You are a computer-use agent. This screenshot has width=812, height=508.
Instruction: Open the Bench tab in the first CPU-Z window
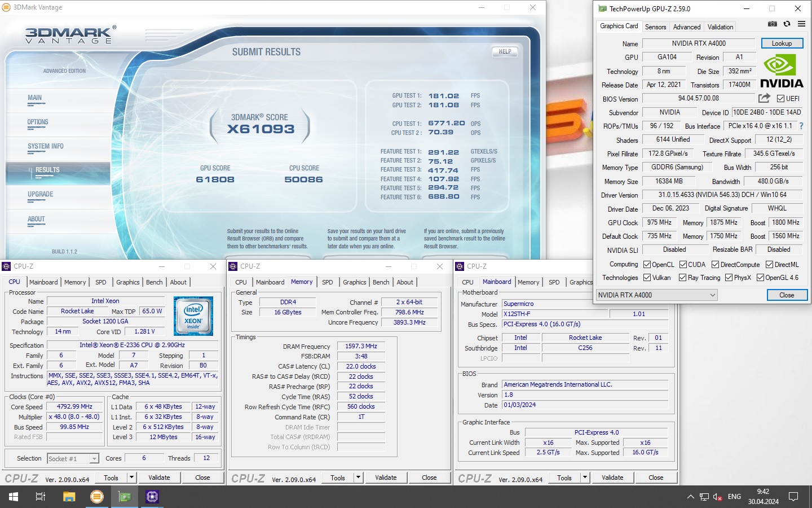[154, 282]
